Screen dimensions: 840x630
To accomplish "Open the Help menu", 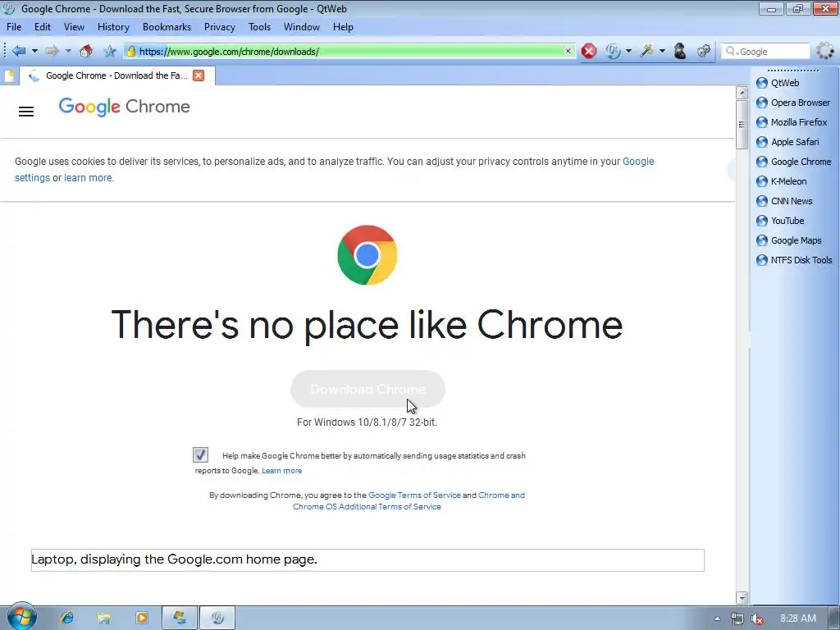I will [343, 27].
